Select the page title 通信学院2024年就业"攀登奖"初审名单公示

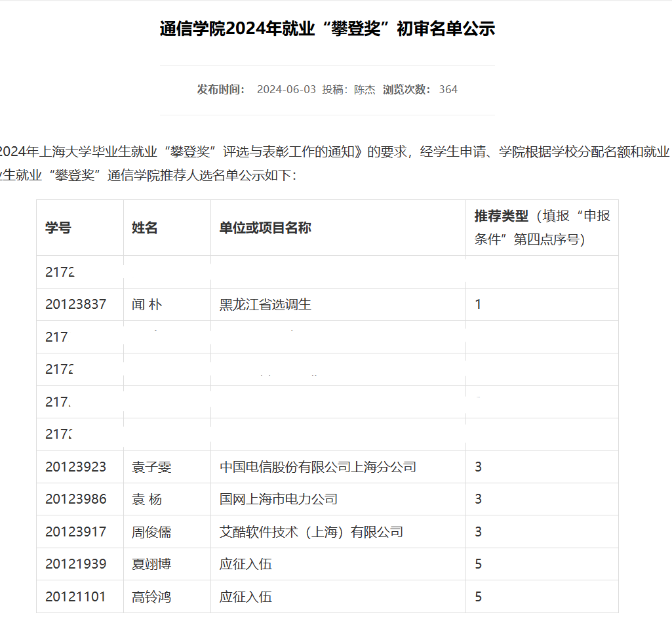tap(327, 29)
